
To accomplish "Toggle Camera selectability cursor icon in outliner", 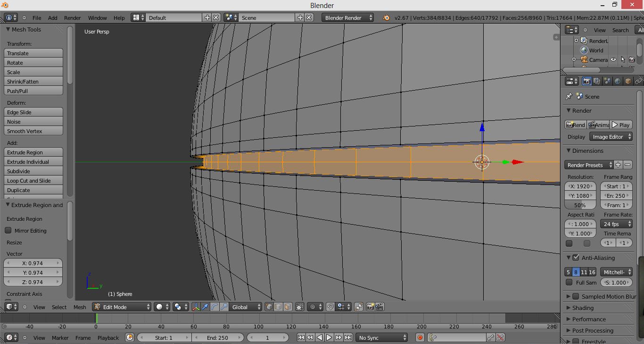I will click(623, 60).
